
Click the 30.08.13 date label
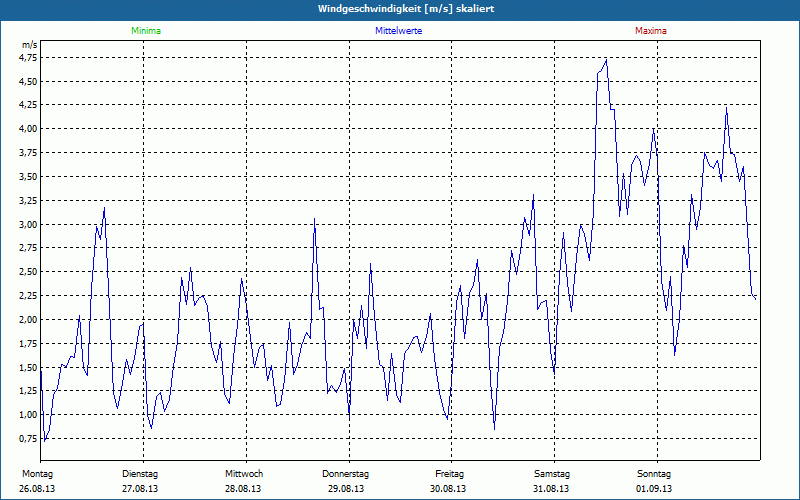[x=448, y=489]
